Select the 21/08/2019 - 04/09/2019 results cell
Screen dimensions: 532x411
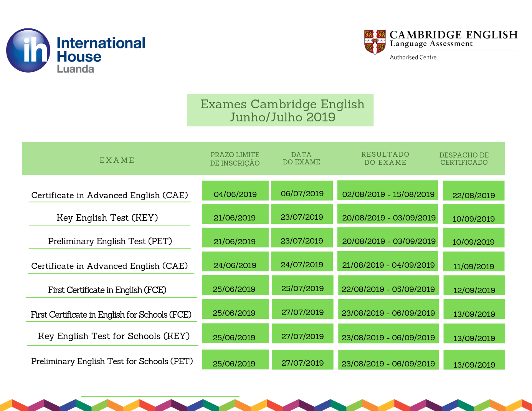388,262
